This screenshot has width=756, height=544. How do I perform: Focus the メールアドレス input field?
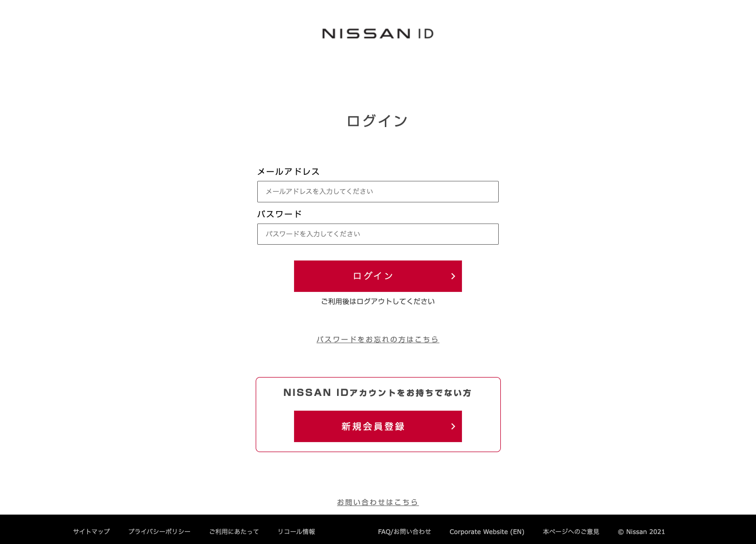point(377,192)
